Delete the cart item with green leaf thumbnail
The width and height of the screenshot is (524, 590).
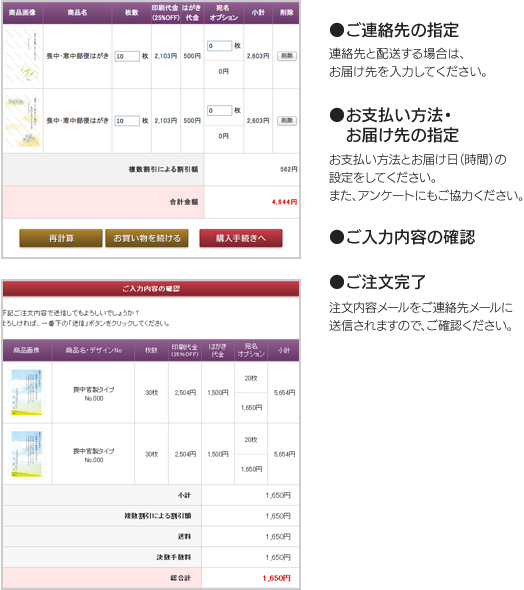click(287, 56)
